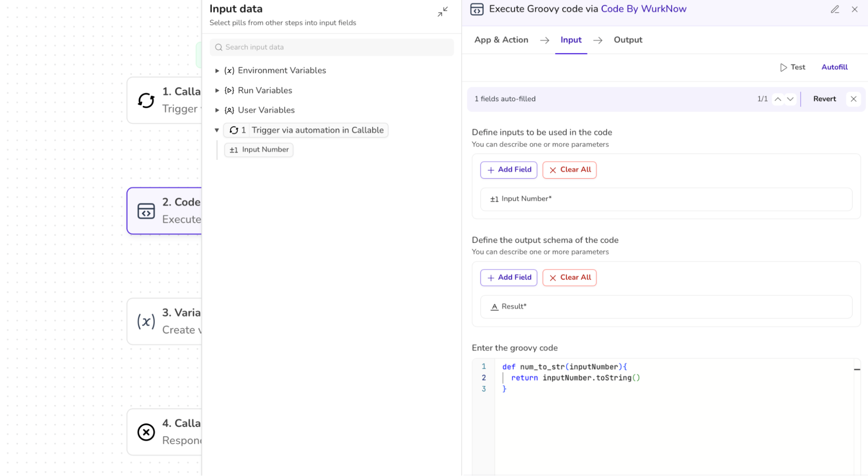Expand User Variables tree
The image size is (868, 476).
coord(217,110)
